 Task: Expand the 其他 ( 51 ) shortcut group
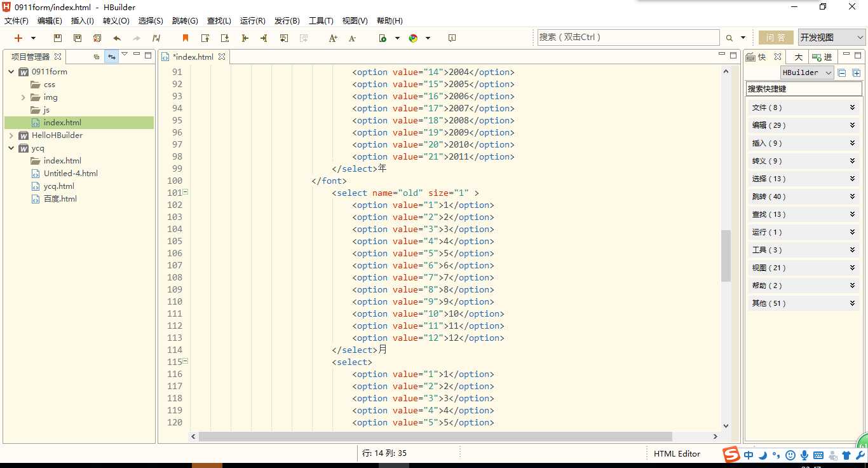point(804,303)
